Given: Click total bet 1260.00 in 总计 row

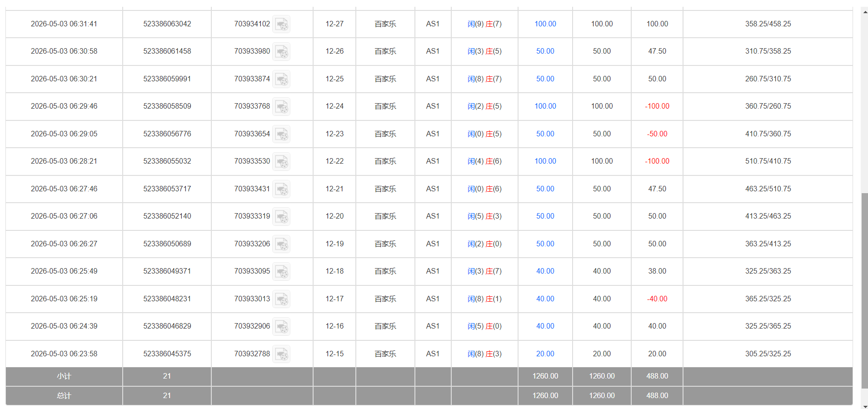Looking at the screenshot, I should click(x=545, y=395).
